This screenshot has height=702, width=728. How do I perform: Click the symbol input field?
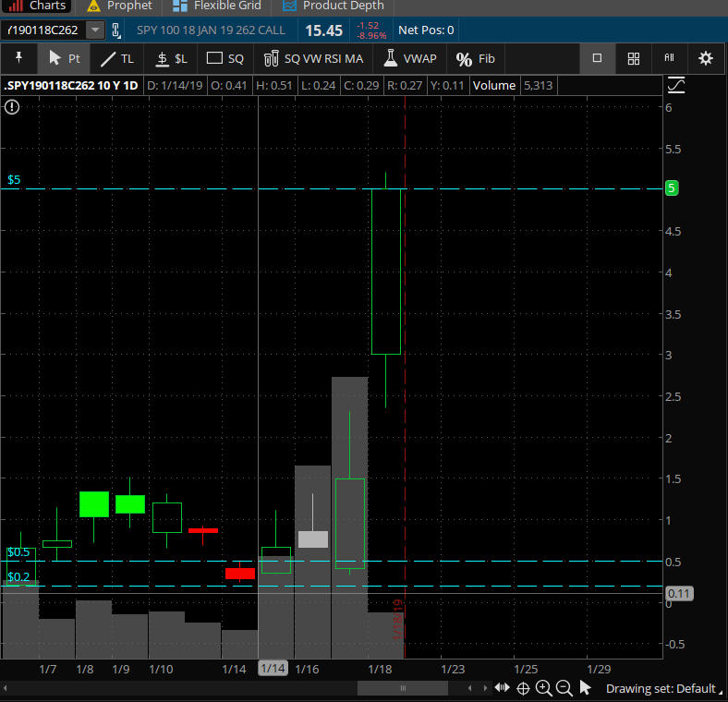coord(43,30)
